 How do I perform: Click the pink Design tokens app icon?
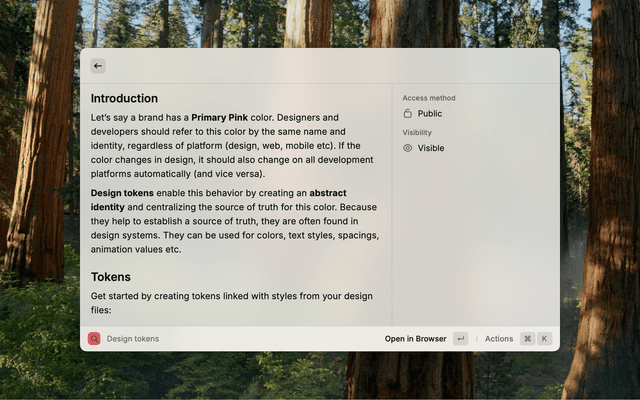(94, 339)
